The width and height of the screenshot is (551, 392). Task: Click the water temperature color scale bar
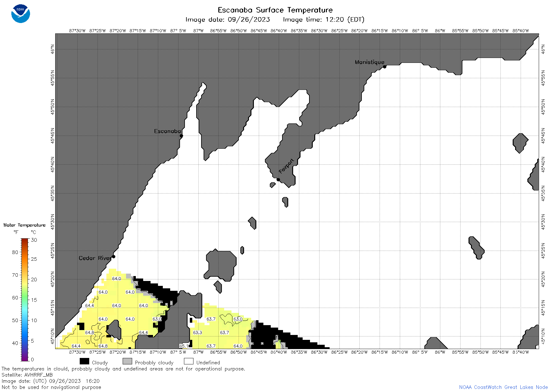(25, 300)
